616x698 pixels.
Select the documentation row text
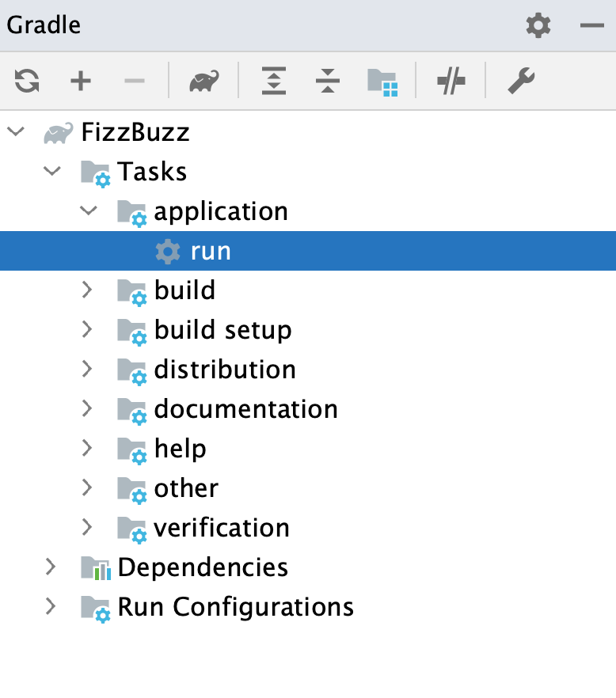tap(246, 409)
